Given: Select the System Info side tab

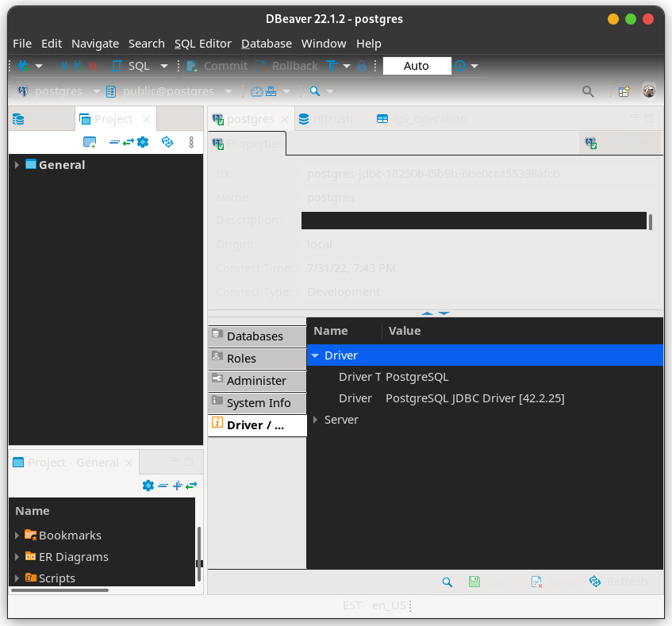Looking at the screenshot, I should pyautogui.click(x=257, y=403).
